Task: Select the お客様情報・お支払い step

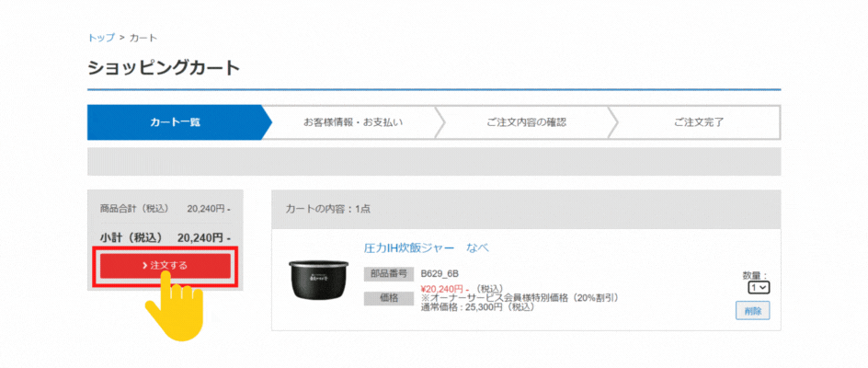Action: pyautogui.click(x=353, y=122)
